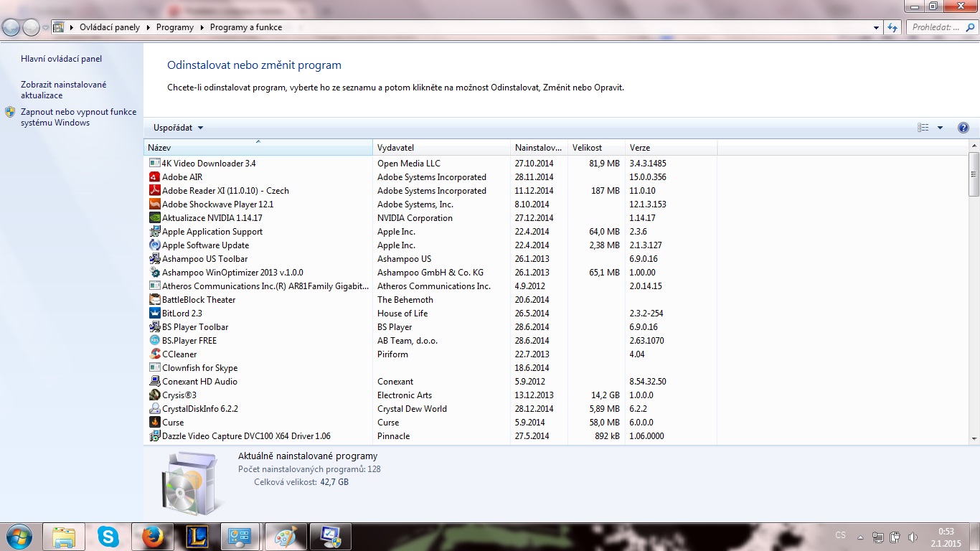Open Skype from the taskbar
Image resolution: width=980 pixels, height=551 pixels.
(x=108, y=536)
